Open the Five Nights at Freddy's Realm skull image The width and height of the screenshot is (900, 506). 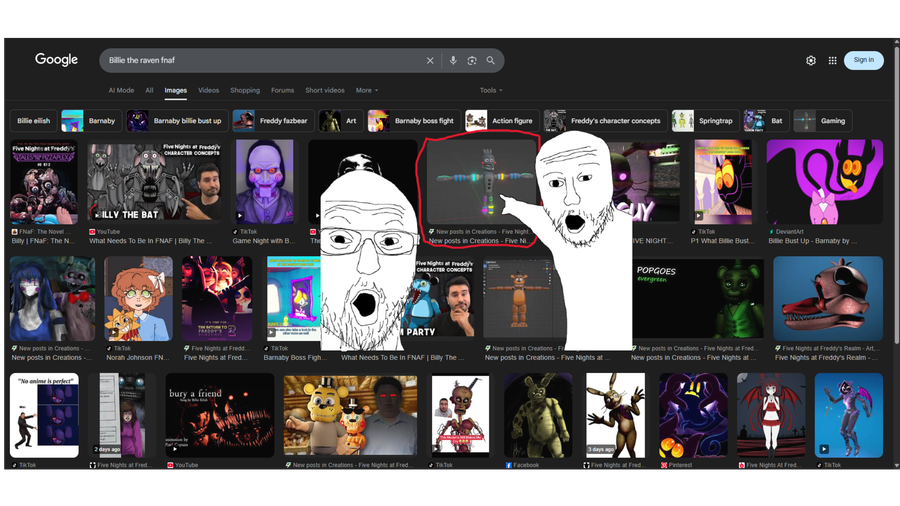click(x=828, y=299)
